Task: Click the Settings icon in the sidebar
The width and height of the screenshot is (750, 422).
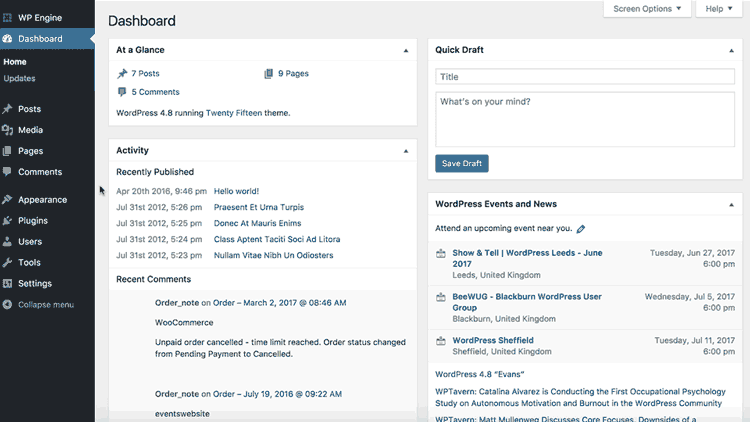Action: (x=7, y=283)
